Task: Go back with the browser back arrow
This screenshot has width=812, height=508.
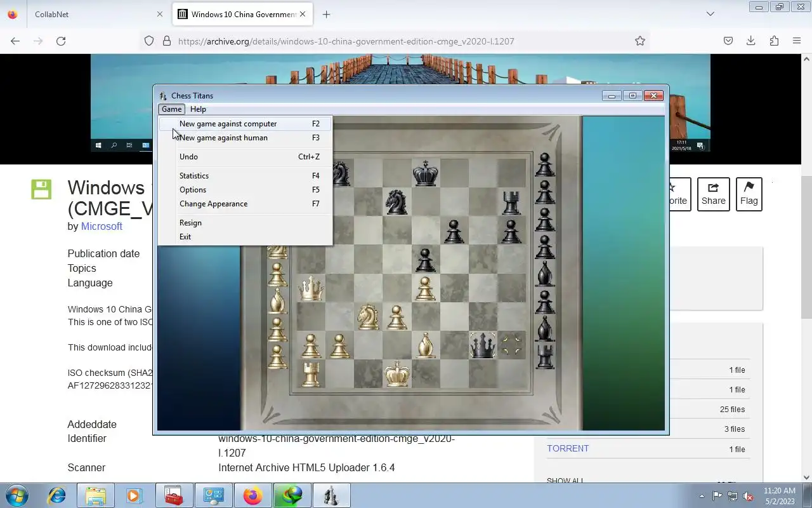Action: coord(15,41)
